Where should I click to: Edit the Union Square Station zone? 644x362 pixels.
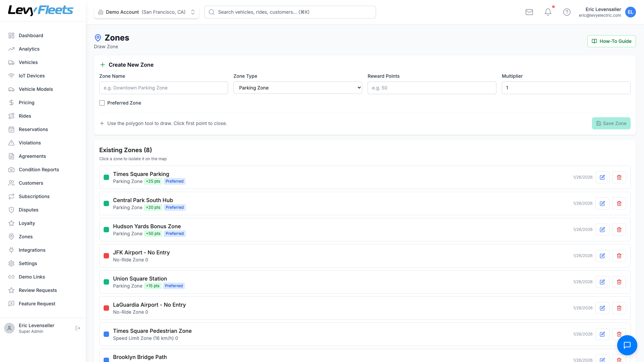(602, 282)
